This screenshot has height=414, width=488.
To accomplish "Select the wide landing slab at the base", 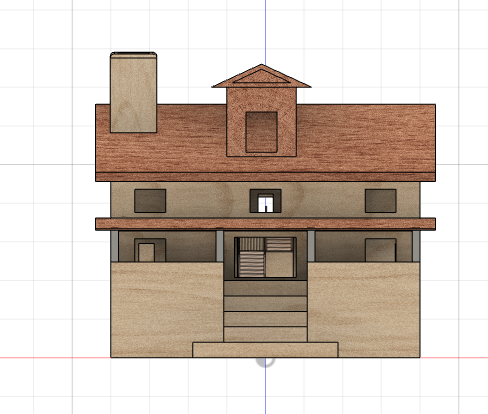I will [265, 350].
